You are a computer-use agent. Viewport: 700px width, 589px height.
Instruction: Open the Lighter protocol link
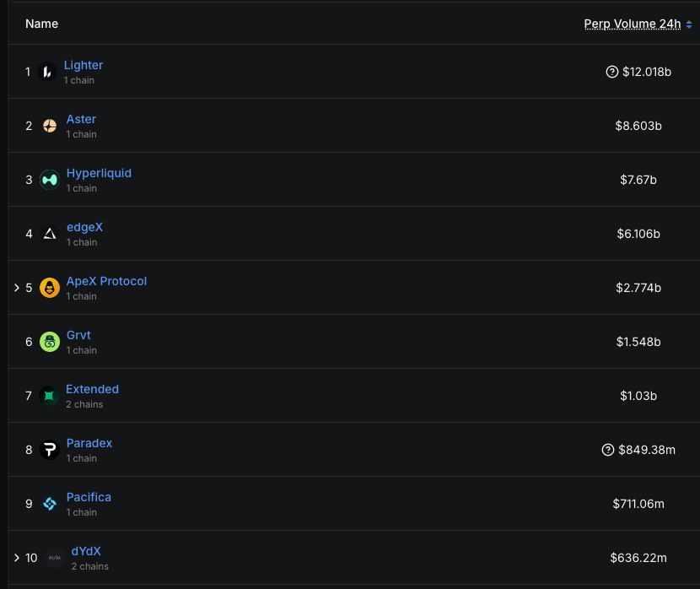pyautogui.click(x=83, y=65)
